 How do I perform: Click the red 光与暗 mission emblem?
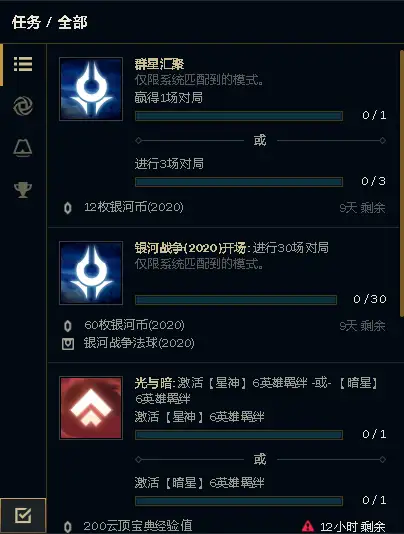(91, 408)
